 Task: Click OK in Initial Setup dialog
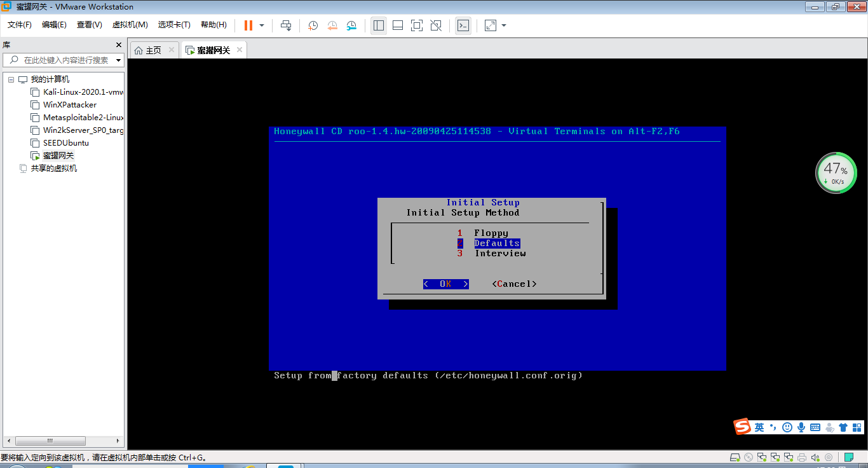445,284
